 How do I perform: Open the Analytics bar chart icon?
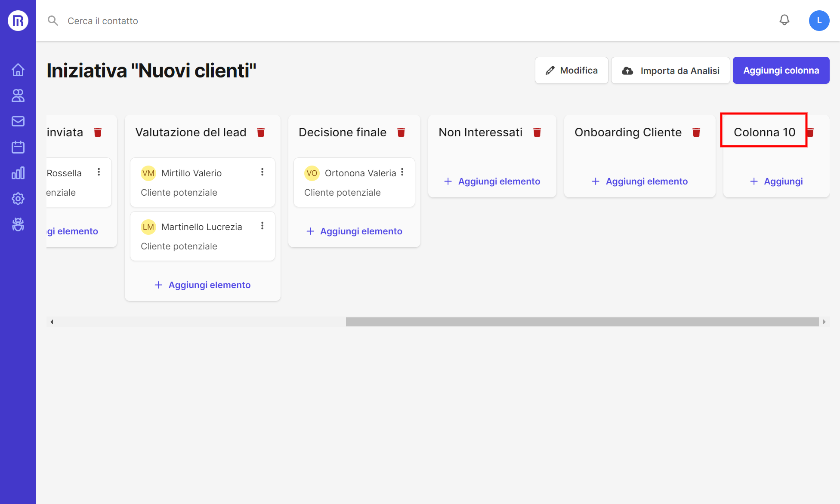18,173
